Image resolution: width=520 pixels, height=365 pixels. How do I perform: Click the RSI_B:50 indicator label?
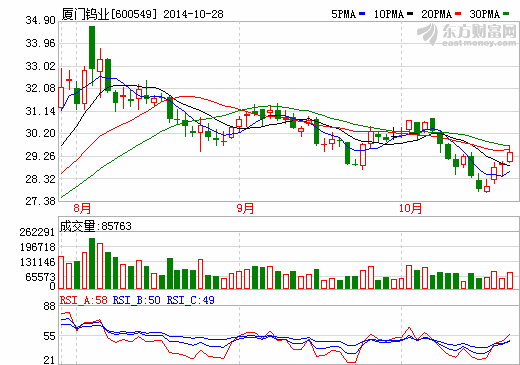click(137, 300)
